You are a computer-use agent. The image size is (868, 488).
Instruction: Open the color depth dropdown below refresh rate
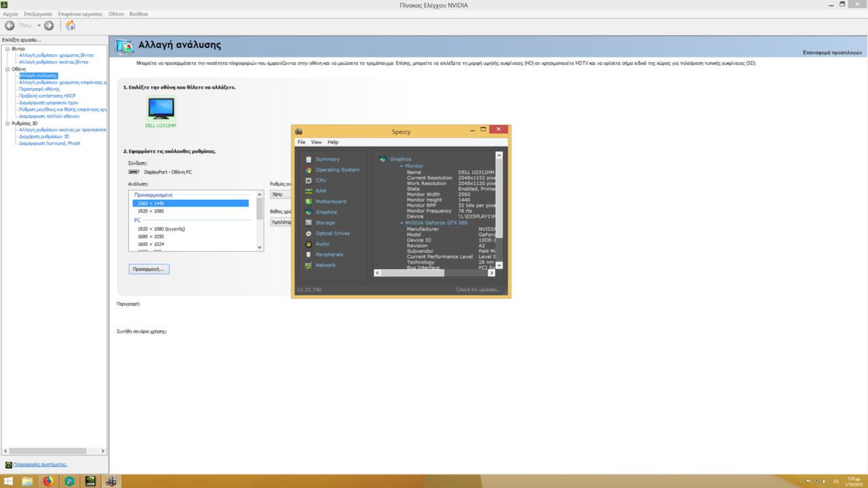coord(281,222)
